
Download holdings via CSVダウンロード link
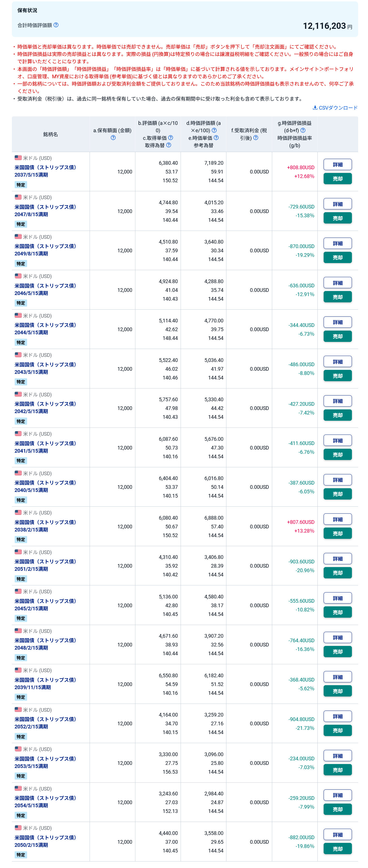pyautogui.click(x=335, y=108)
